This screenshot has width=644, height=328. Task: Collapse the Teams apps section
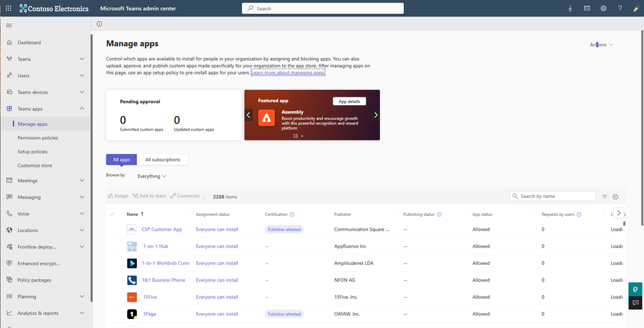(82, 109)
